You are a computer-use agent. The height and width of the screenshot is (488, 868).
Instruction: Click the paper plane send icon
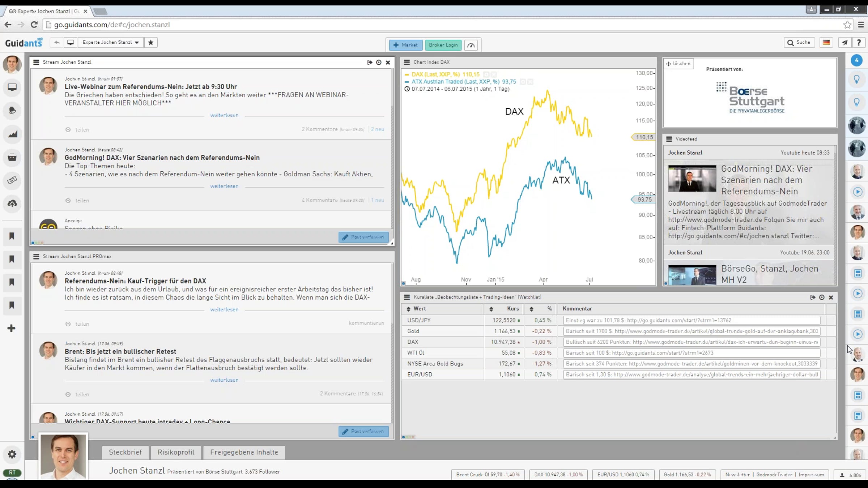click(844, 43)
